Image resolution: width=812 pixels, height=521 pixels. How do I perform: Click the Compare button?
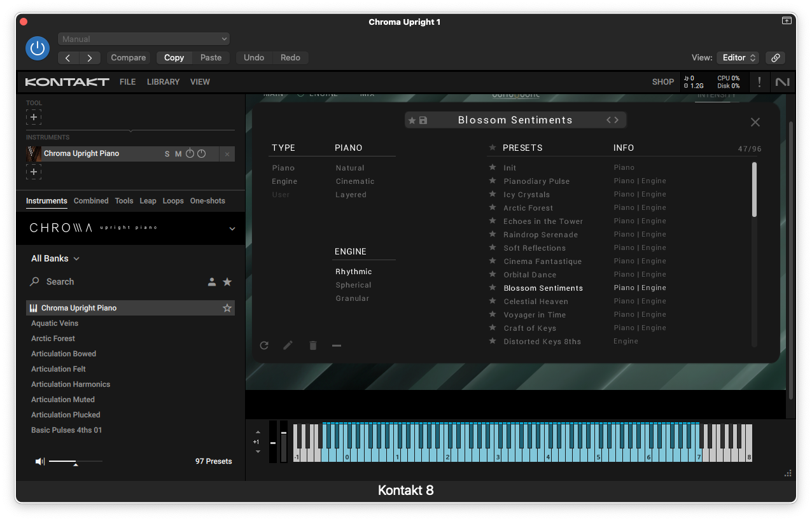tap(129, 58)
